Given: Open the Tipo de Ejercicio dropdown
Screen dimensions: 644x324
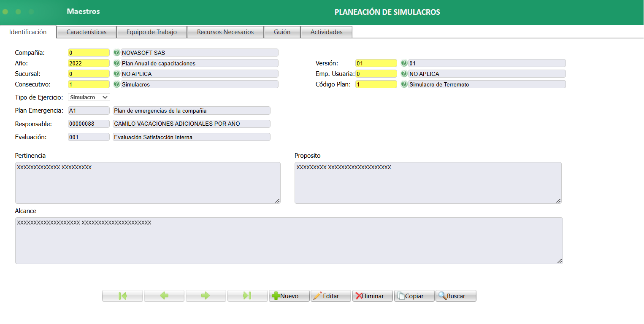Looking at the screenshot, I should pos(89,97).
